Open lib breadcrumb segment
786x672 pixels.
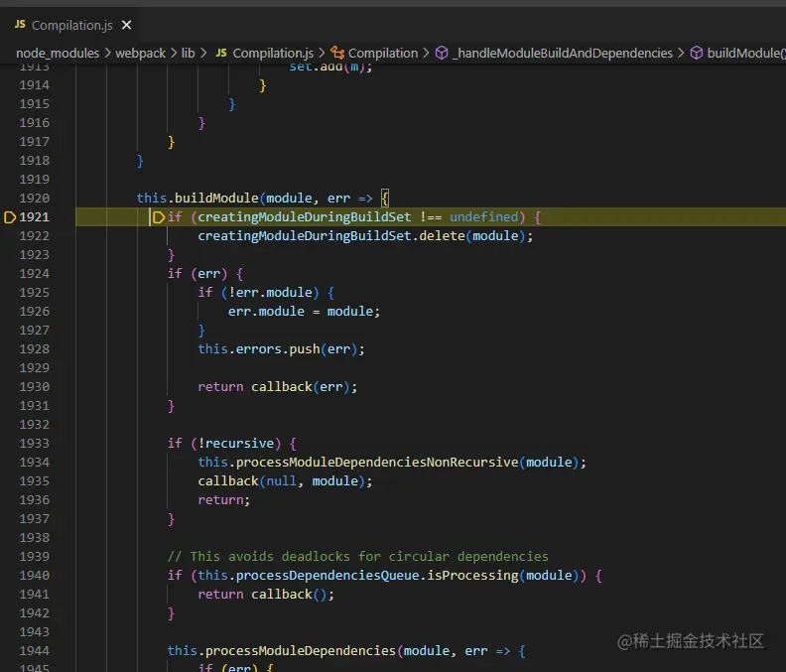tap(188, 54)
